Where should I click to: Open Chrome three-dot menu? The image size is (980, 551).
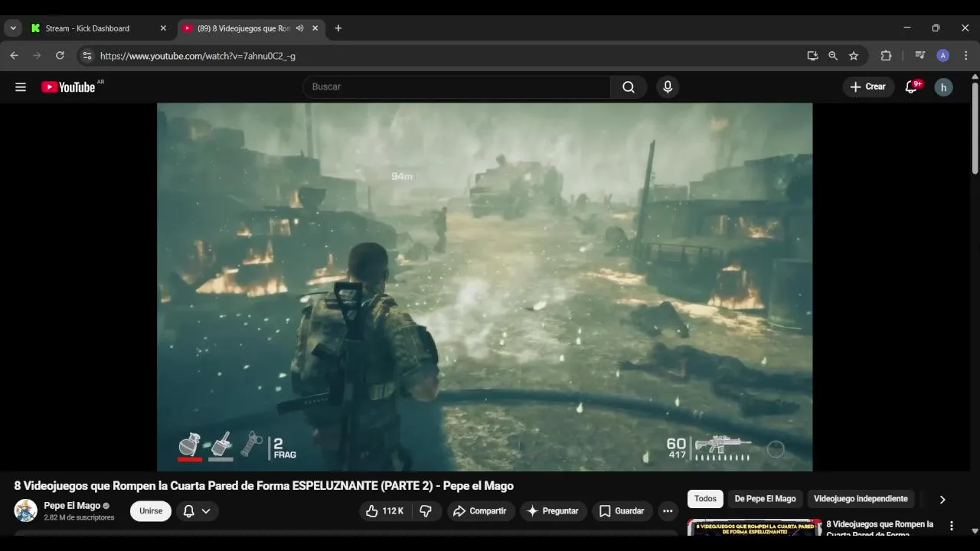pos(966,56)
